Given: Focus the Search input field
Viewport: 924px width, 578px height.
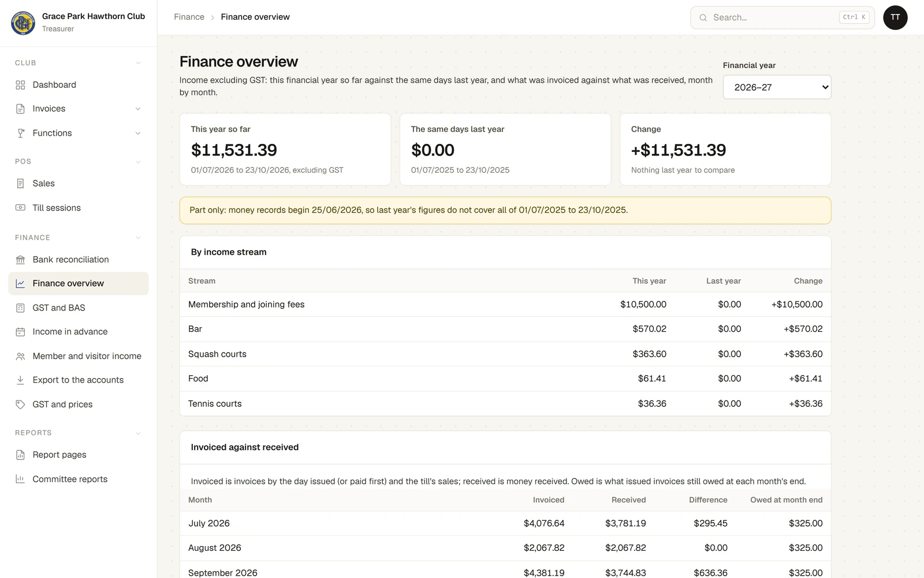Looking at the screenshot, I should pyautogui.click(x=783, y=17).
